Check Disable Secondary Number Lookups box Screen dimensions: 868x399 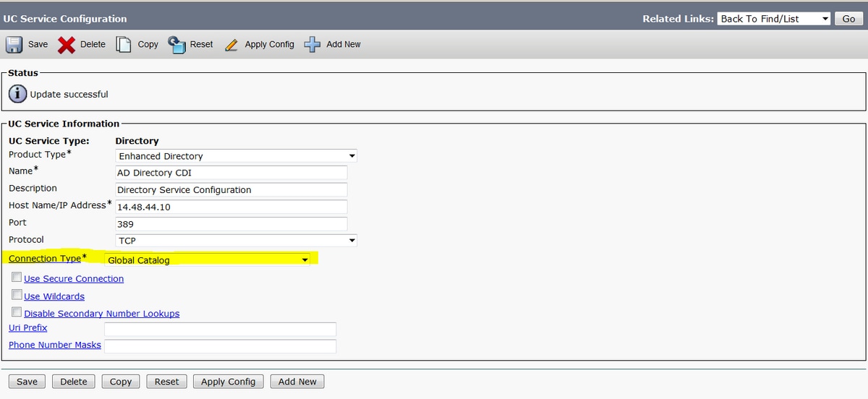pyautogui.click(x=17, y=312)
